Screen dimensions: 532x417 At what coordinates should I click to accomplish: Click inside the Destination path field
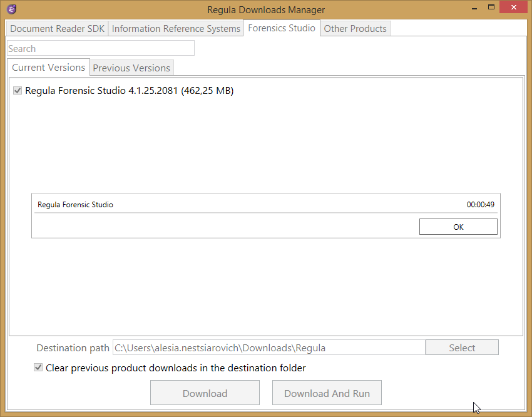[269, 347]
